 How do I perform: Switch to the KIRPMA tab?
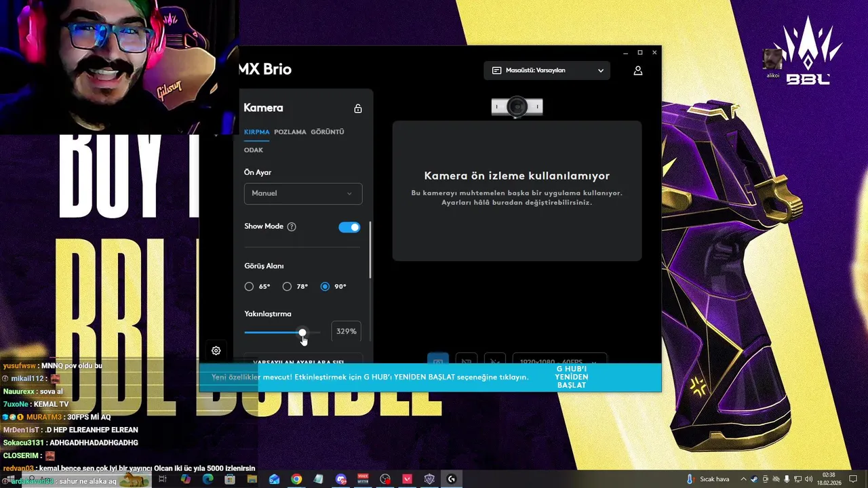257,132
